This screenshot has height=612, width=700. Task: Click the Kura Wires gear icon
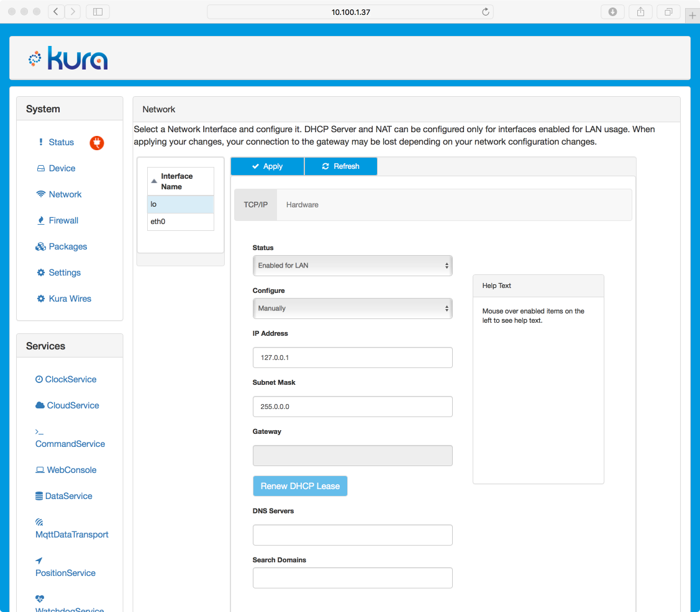(x=40, y=299)
